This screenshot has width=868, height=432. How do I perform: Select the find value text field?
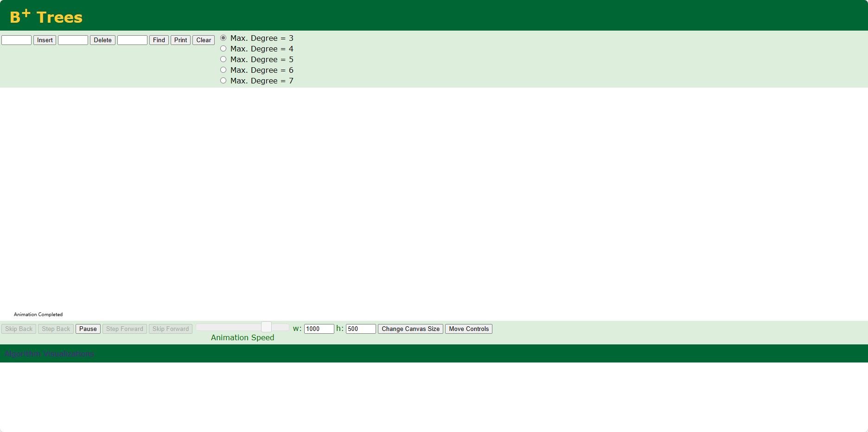[132, 40]
